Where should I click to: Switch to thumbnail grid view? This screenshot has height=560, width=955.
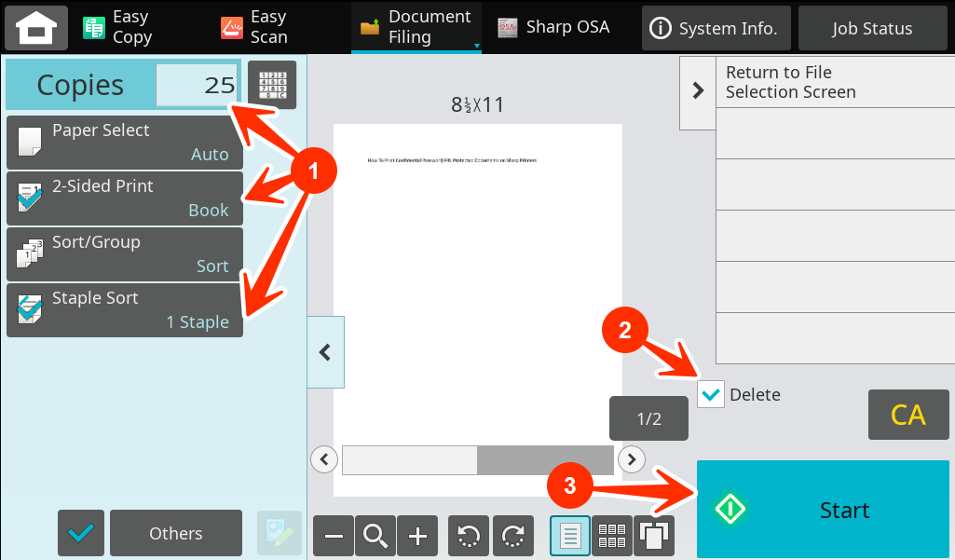coord(612,536)
